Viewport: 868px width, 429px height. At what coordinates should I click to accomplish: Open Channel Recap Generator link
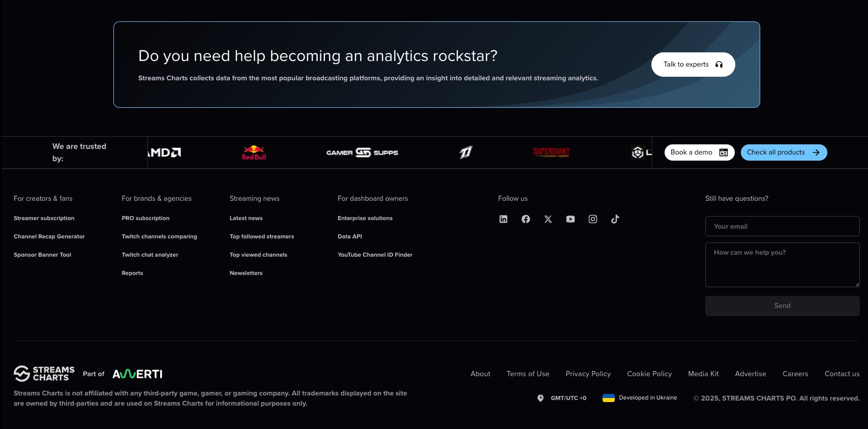pyautogui.click(x=49, y=236)
